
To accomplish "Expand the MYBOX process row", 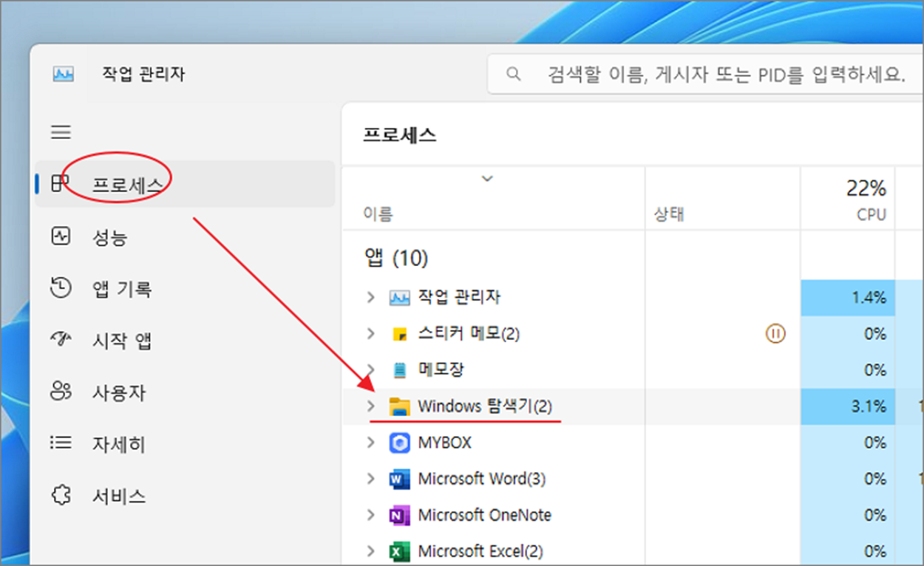I will (x=371, y=443).
